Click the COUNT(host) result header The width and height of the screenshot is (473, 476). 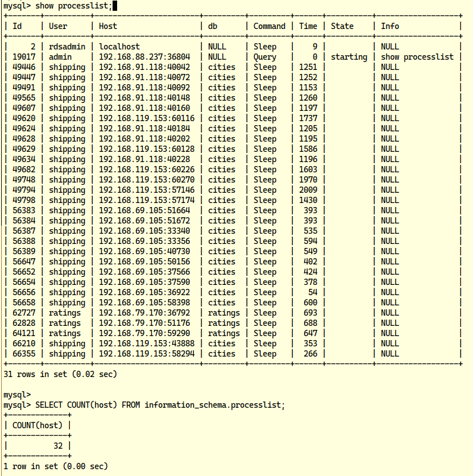click(38, 425)
